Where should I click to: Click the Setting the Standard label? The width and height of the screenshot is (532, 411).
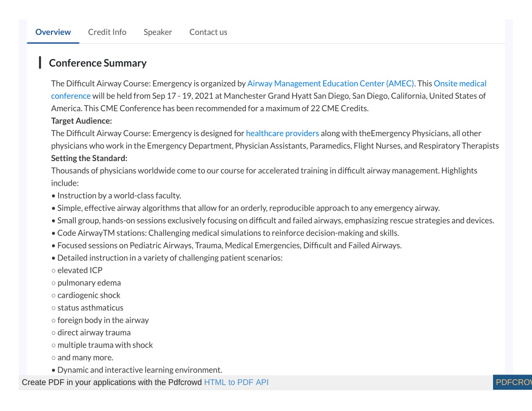(x=89, y=158)
